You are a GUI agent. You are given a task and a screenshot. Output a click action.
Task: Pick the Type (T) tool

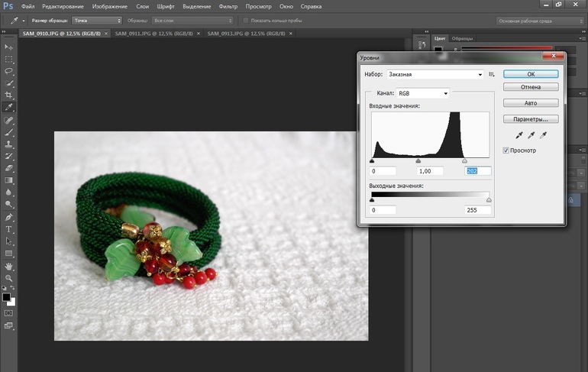[x=9, y=229]
